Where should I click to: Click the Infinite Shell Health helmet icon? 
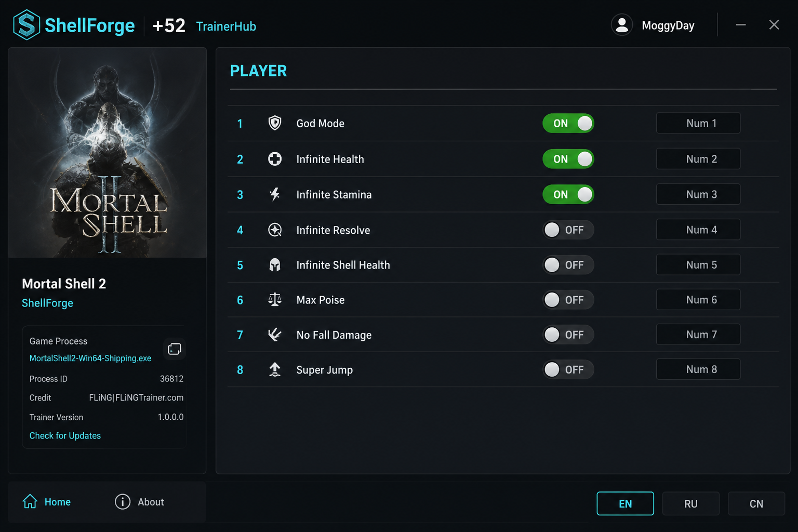275,265
